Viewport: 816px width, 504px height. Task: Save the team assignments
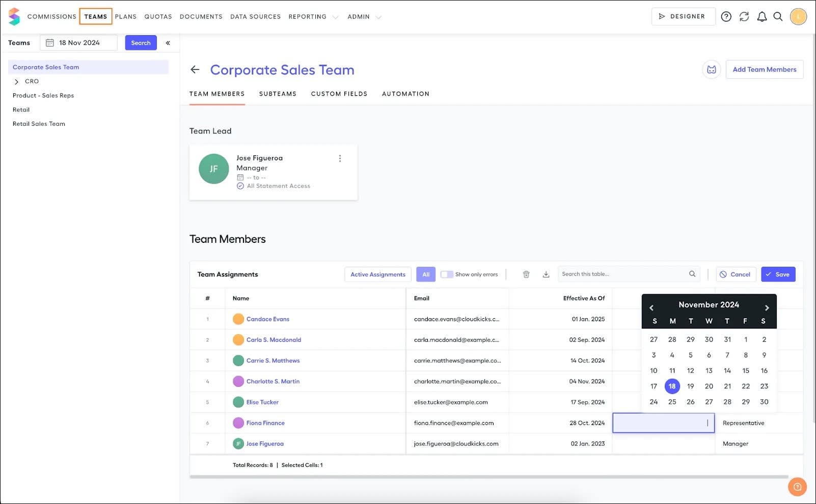(778, 274)
